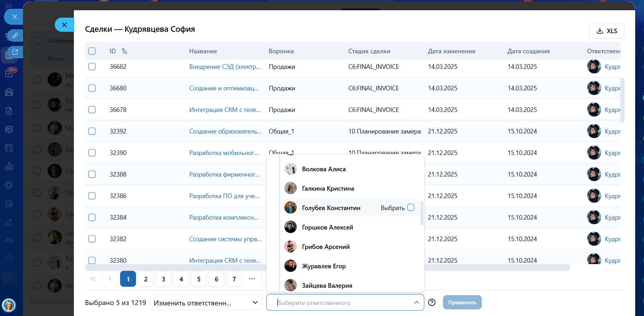Select Горшков Алексей from the list
Viewport: 644px width, 316px height.
(351, 227)
